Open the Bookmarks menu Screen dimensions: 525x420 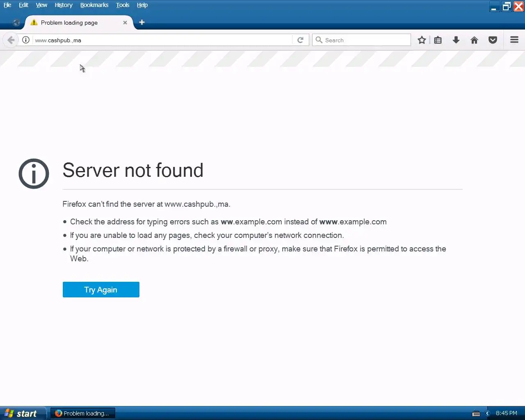[94, 5]
